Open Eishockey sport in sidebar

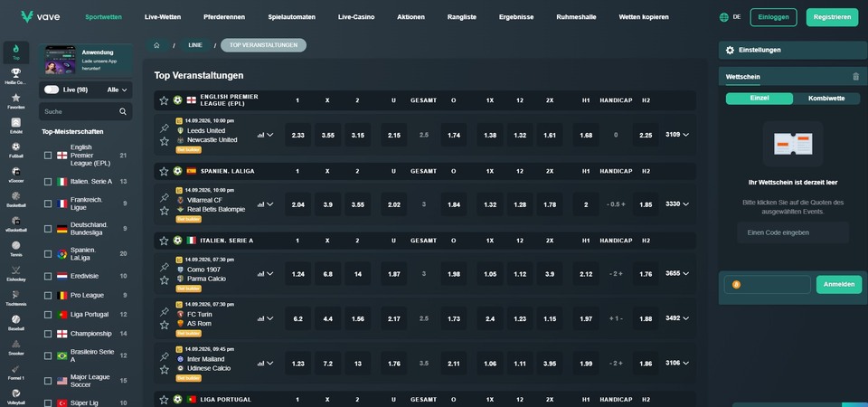16,273
